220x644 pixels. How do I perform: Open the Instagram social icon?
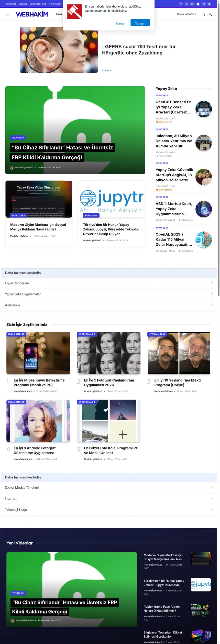(x=192, y=4)
